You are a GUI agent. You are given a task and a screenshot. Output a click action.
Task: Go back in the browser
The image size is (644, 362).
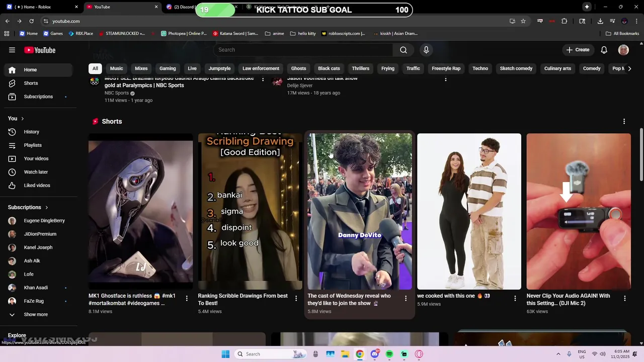(x=8, y=21)
